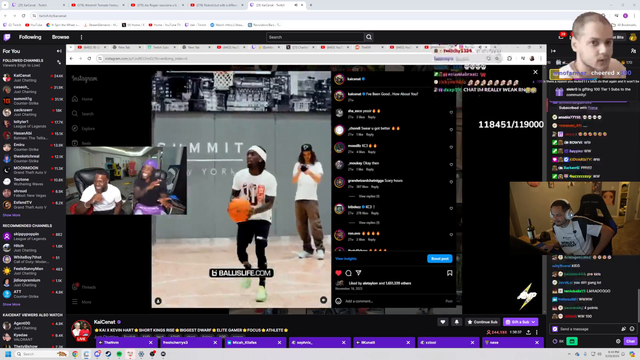The height and width of the screenshot is (360, 640).
Task: Click the comment bubble icon on the post
Action: [x=348, y=273]
